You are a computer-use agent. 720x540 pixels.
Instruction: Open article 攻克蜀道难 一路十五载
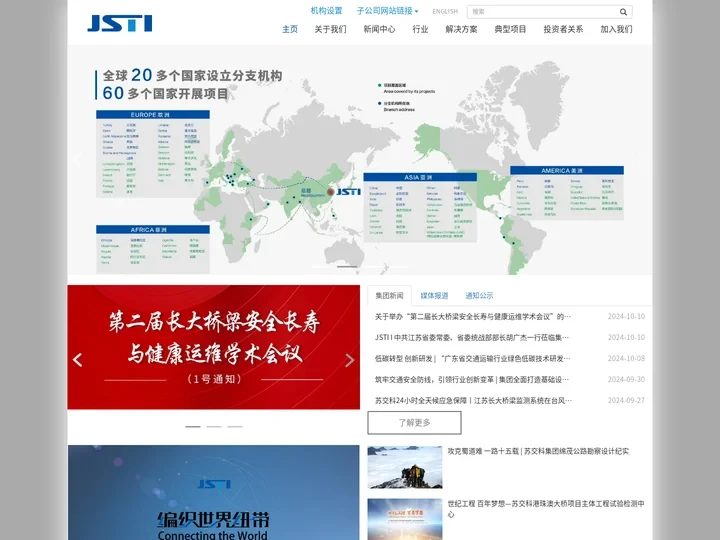click(538, 451)
